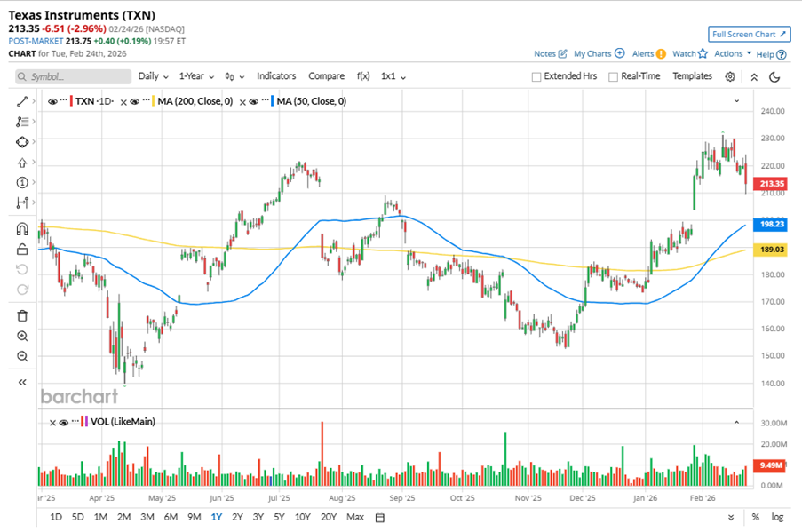
Task: Open the My Charts link
Action: tap(599, 53)
